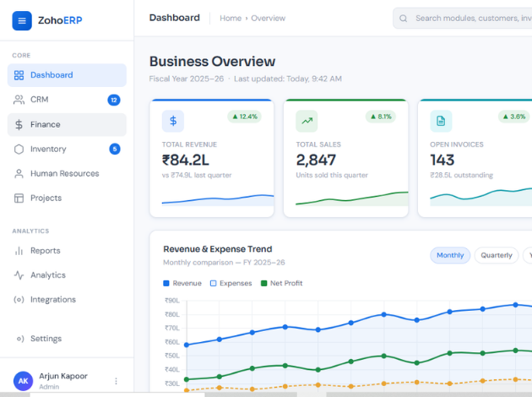The height and width of the screenshot is (397, 532).
Task: Click the horizontal scrollbar at bottom
Action: [266, 394]
